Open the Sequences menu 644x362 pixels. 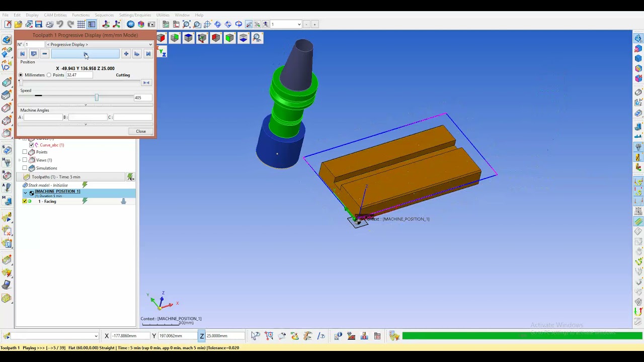click(x=104, y=15)
